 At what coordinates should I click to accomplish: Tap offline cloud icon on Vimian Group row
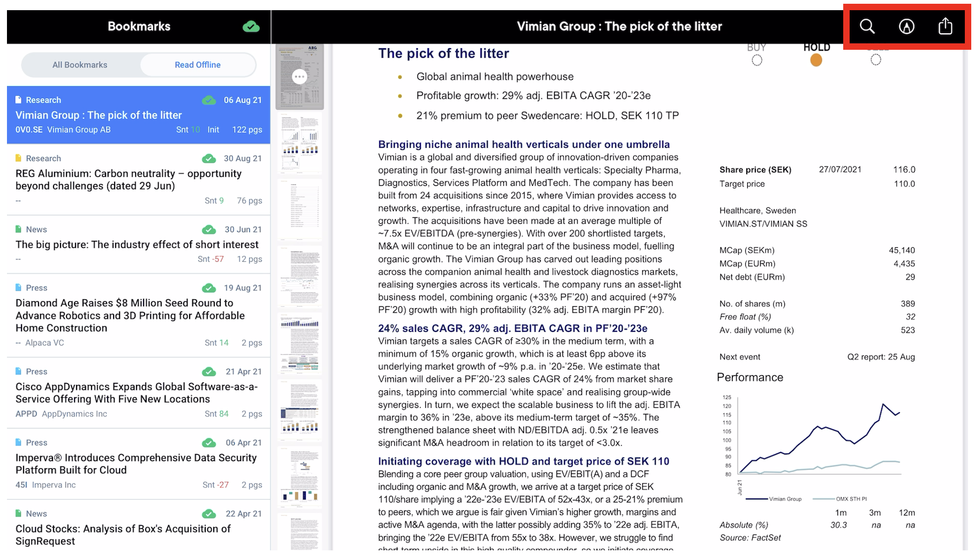click(x=209, y=100)
